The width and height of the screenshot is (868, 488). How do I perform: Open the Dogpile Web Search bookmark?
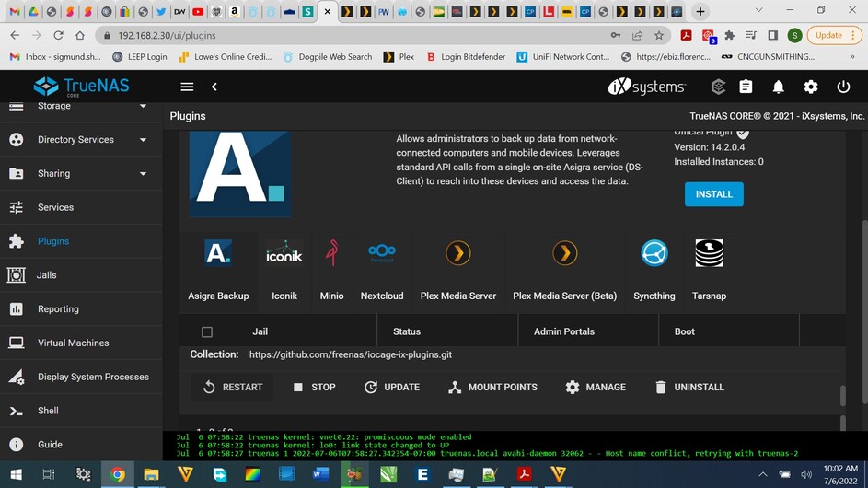pos(328,56)
